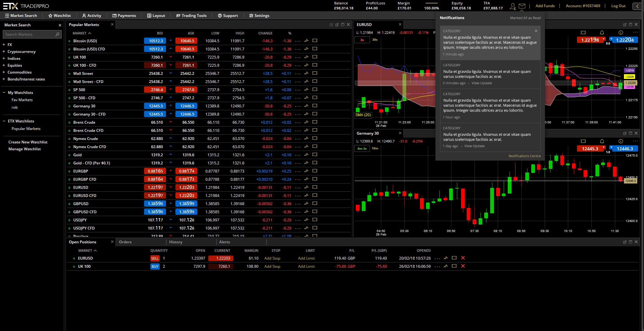Click Bitcoin (USD) blue bid price 10512.3
Image resolution: width=644 pixels, height=331 pixels.
pyautogui.click(x=156, y=41)
